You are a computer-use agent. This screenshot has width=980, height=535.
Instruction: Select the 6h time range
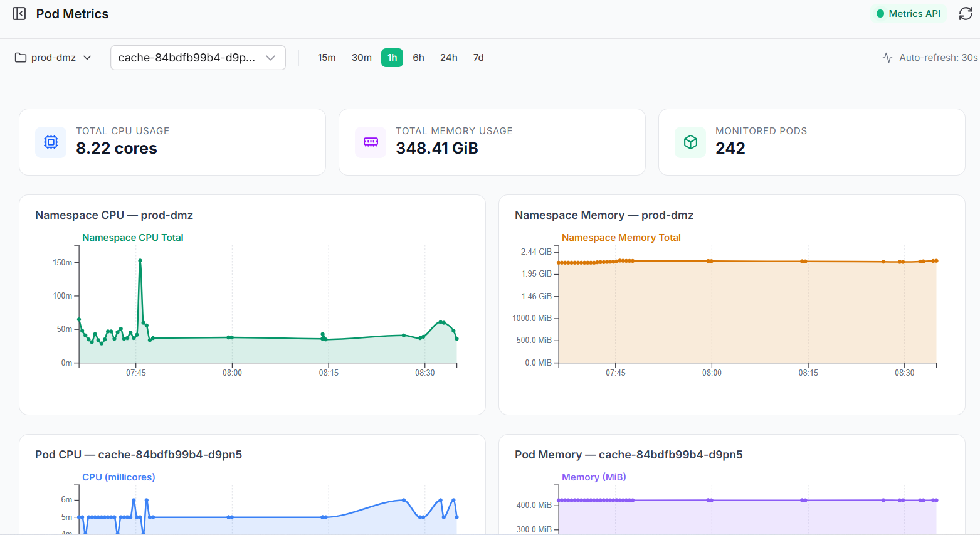(x=419, y=58)
